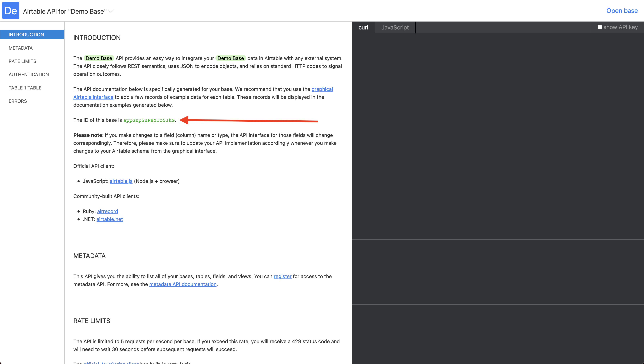The image size is (644, 364).
Task: Enable the show API key checkbox
Action: coord(599,27)
